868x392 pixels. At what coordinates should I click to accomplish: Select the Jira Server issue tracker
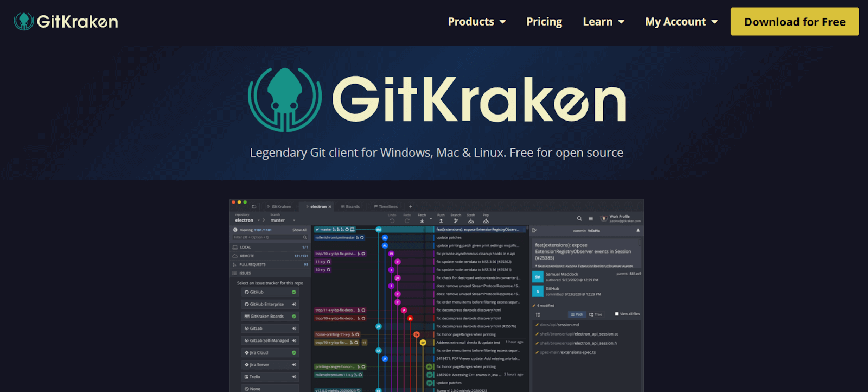270,365
